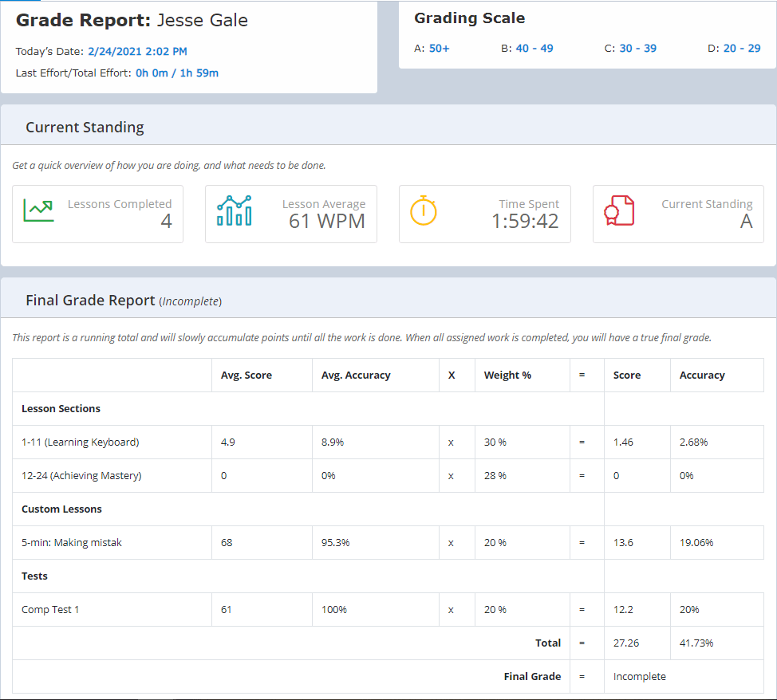The width and height of the screenshot is (777, 700).
Task: Select the Lesson Average 61 WPM card
Action: coord(291,214)
